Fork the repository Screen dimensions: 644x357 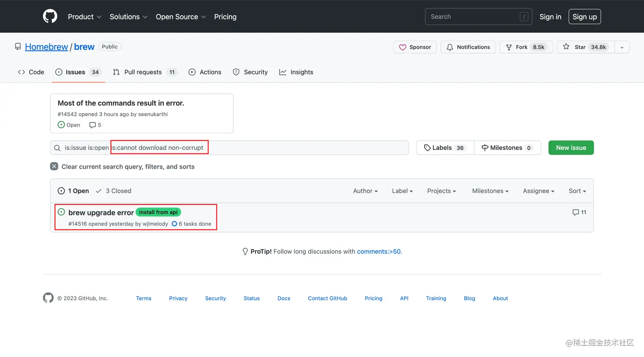point(526,47)
